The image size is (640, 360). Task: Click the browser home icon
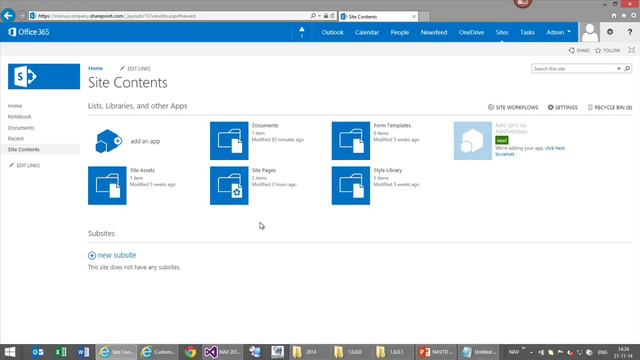click(614, 16)
